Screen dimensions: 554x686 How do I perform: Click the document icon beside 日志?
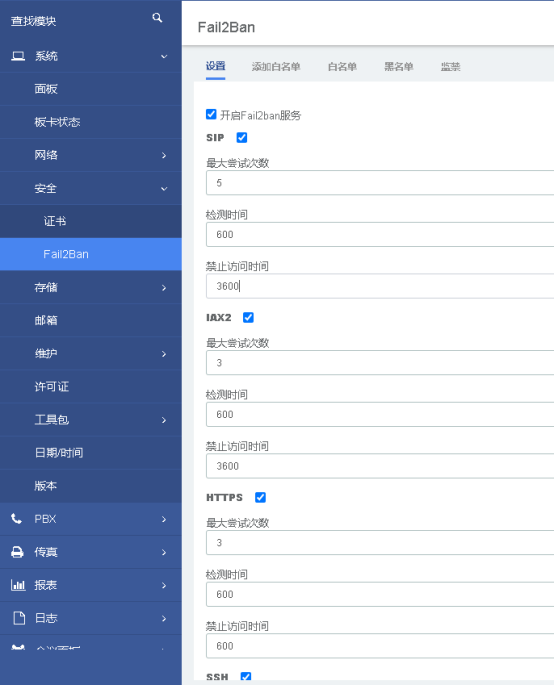[19, 618]
